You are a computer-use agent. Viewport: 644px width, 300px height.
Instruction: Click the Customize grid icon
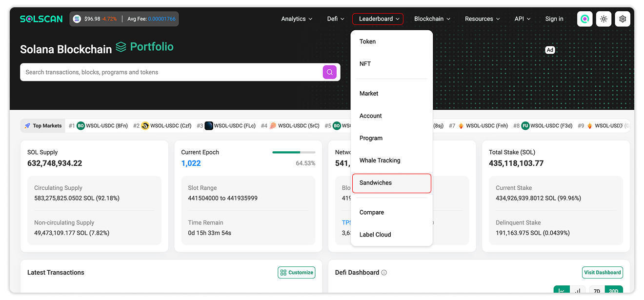(283, 273)
